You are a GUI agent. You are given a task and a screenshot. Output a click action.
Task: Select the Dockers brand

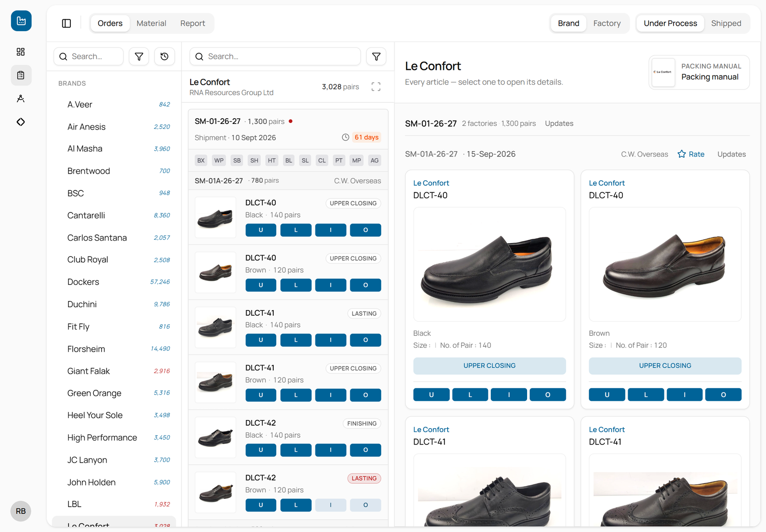pyautogui.click(x=114, y=282)
